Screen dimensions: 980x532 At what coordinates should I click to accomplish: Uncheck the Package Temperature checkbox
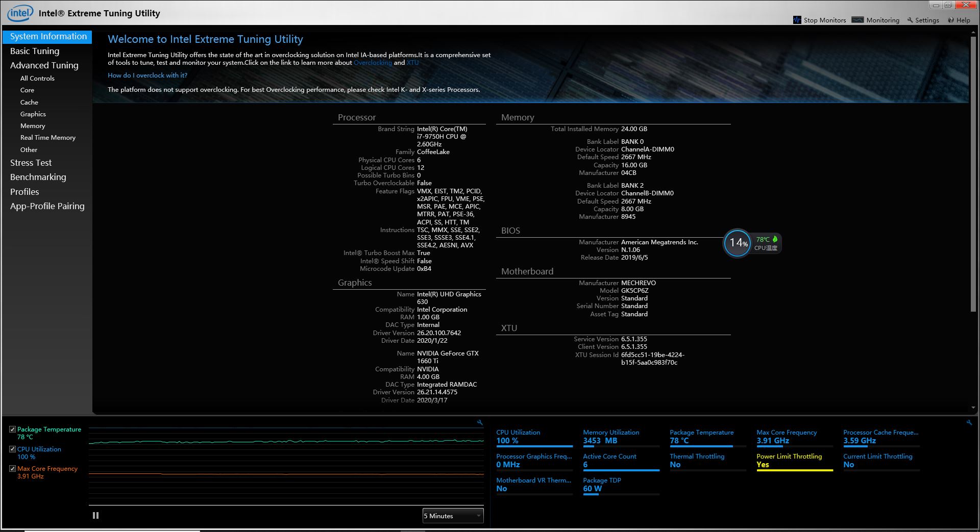pyautogui.click(x=13, y=429)
